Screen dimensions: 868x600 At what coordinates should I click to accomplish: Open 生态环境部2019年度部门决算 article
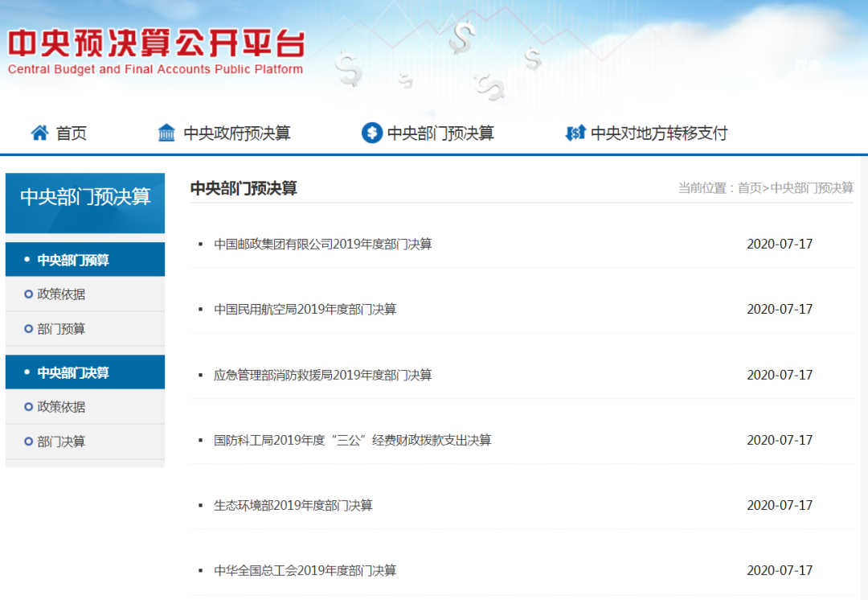click(x=293, y=505)
